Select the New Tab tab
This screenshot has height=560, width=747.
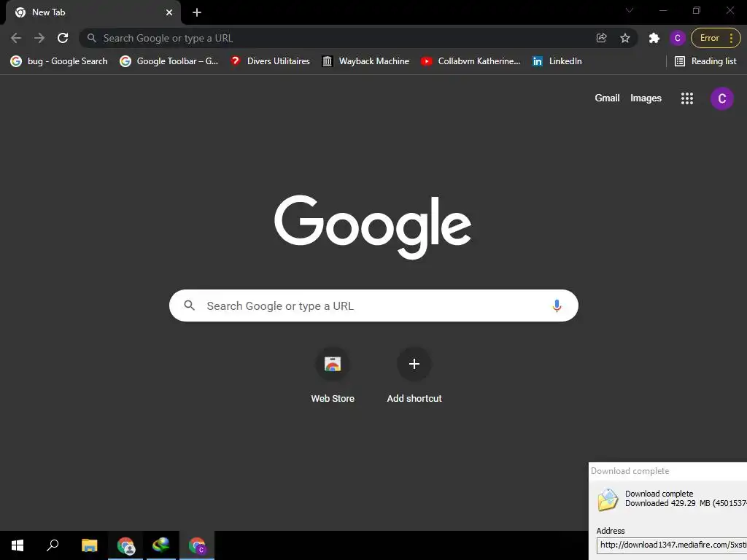(93, 12)
